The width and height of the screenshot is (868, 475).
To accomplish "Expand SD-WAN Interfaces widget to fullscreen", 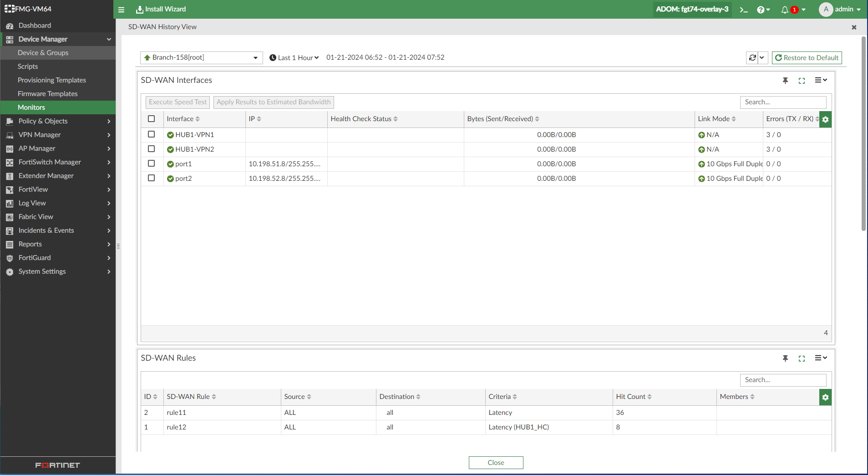I will pyautogui.click(x=802, y=81).
